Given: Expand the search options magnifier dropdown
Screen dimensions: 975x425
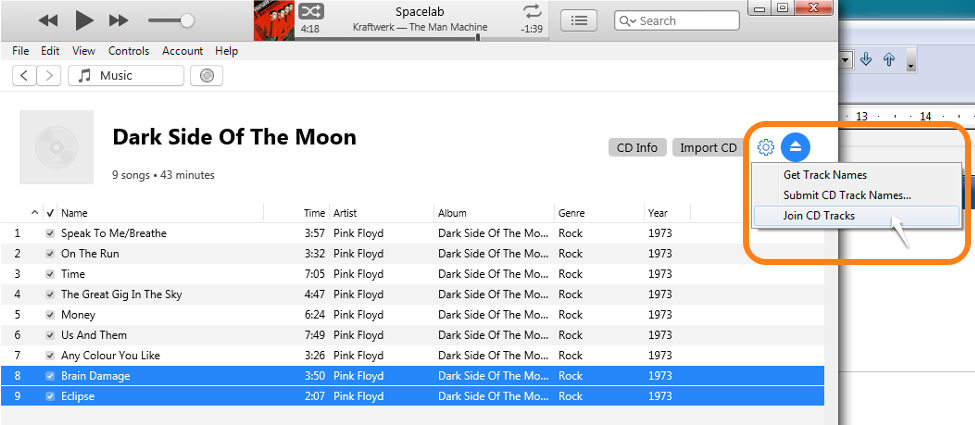Looking at the screenshot, I should click(629, 20).
